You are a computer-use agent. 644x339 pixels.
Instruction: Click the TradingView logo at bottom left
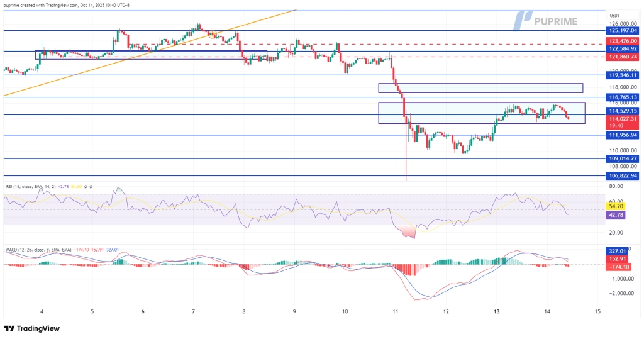click(31, 328)
